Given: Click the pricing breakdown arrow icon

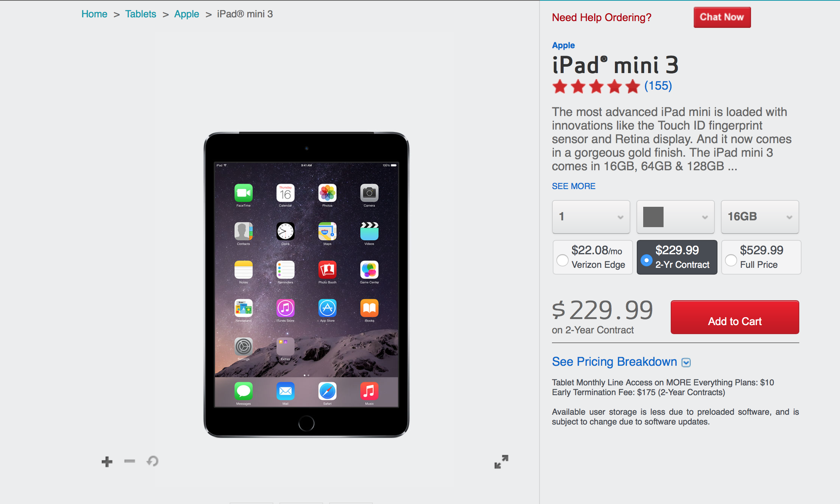Looking at the screenshot, I should coord(686,362).
